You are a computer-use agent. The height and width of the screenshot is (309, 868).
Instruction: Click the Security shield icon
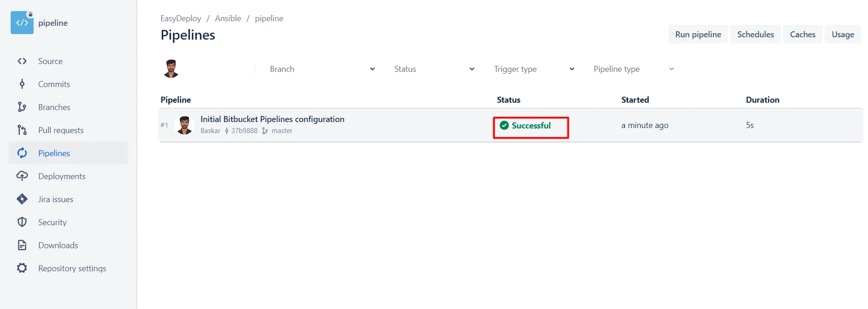coord(22,222)
